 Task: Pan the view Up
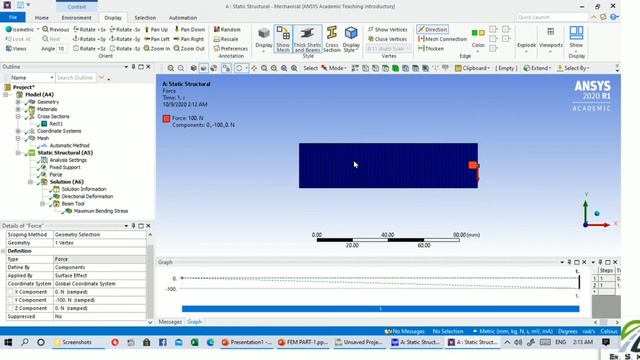point(156,29)
